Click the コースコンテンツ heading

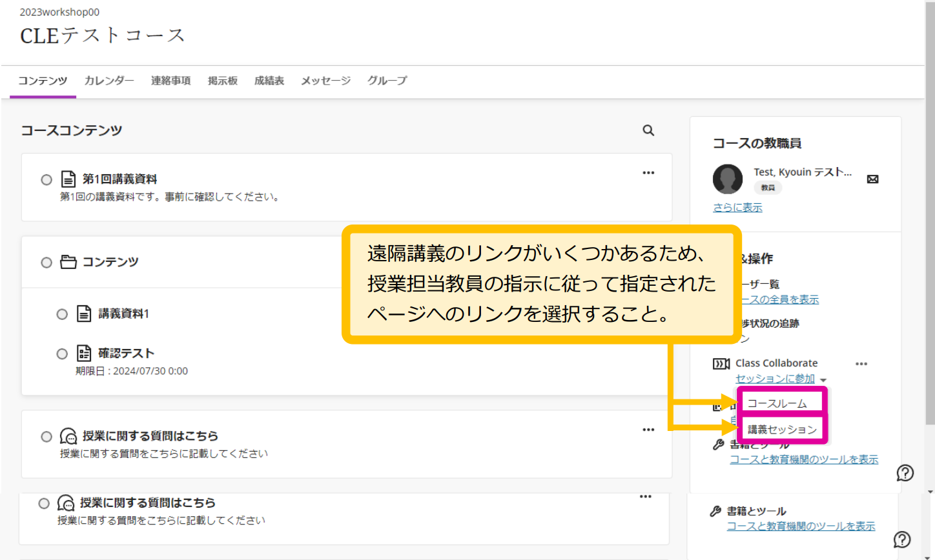[x=72, y=130]
